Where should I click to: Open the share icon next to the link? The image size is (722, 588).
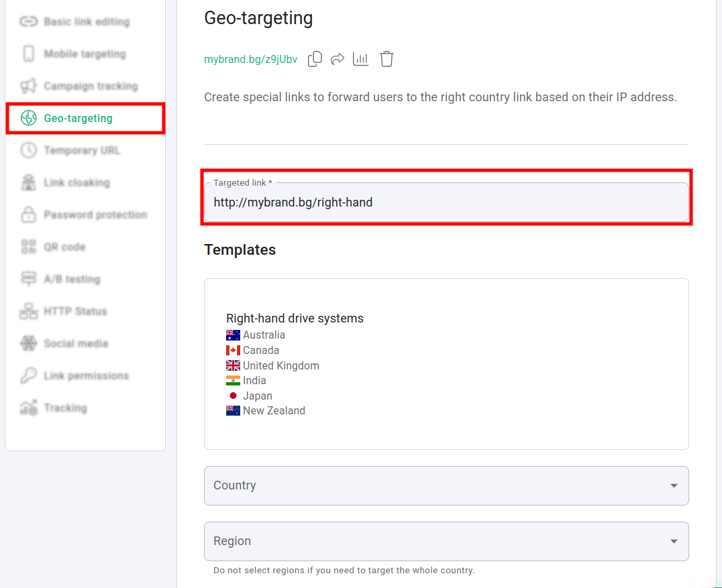338,59
